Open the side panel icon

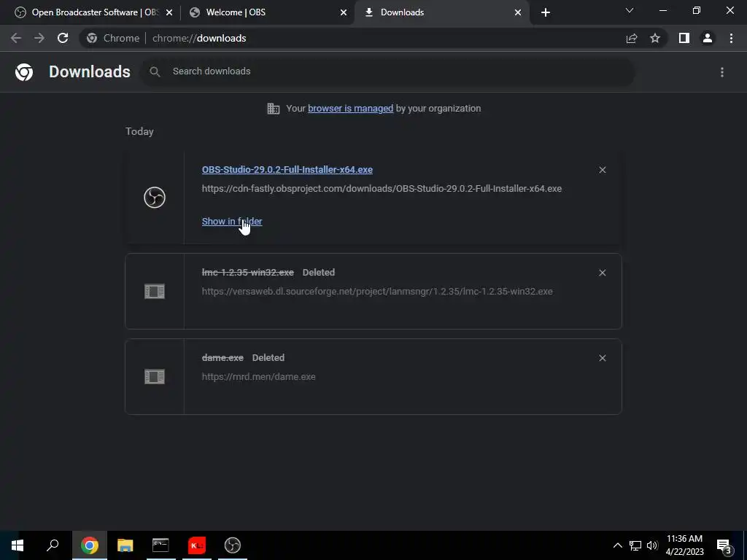click(684, 38)
